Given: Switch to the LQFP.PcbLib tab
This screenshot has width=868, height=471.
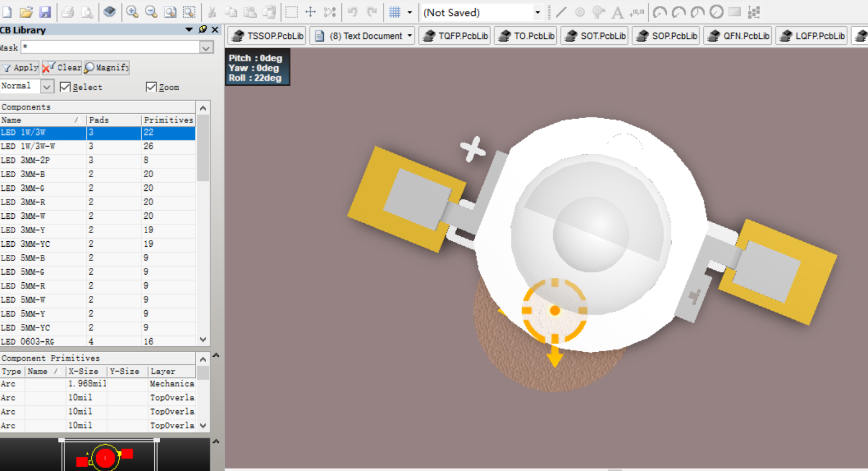Looking at the screenshot, I should coord(812,36).
